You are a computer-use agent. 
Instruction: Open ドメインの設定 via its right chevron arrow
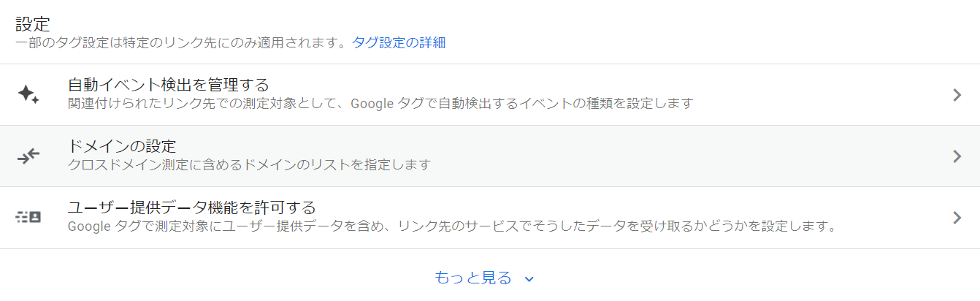pos(957,156)
